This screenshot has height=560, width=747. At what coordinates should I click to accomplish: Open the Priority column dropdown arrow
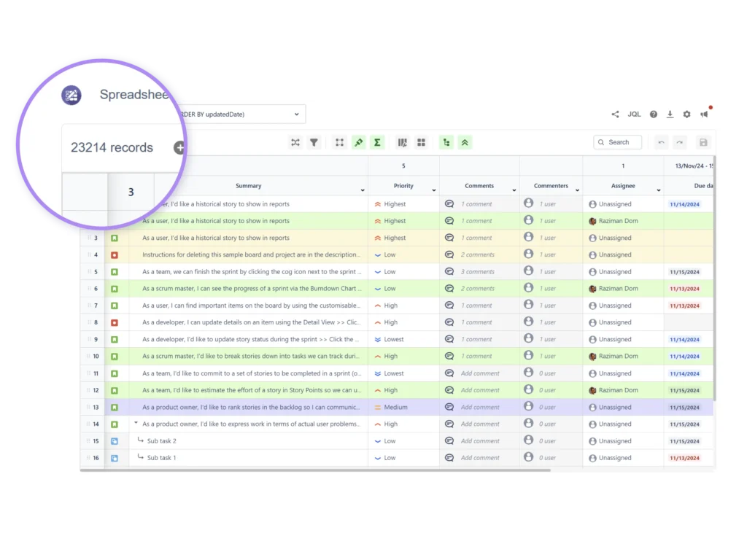click(433, 190)
